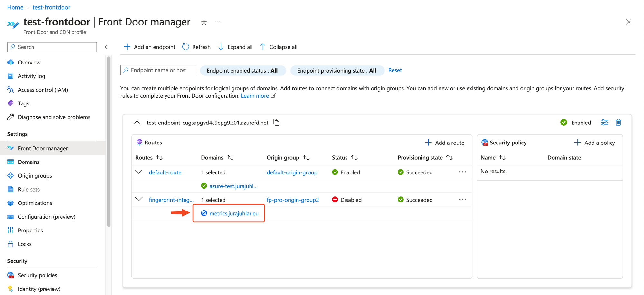The width and height of the screenshot is (644, 295).
Task: Click the Rule sets icon
Action: pos(11,189)
